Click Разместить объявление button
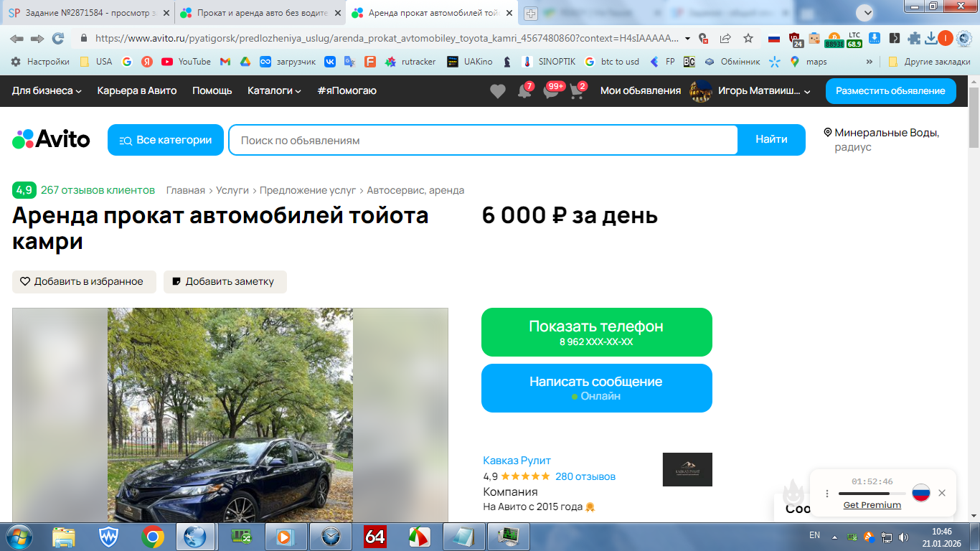Image resolution: width=980 pixels, height=551 pixels. click(891, 90)
